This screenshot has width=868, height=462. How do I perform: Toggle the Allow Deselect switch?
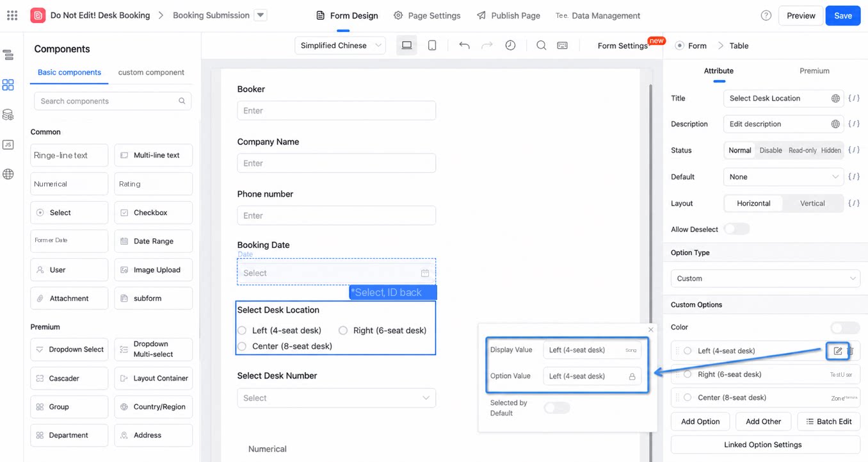point(737,229)
